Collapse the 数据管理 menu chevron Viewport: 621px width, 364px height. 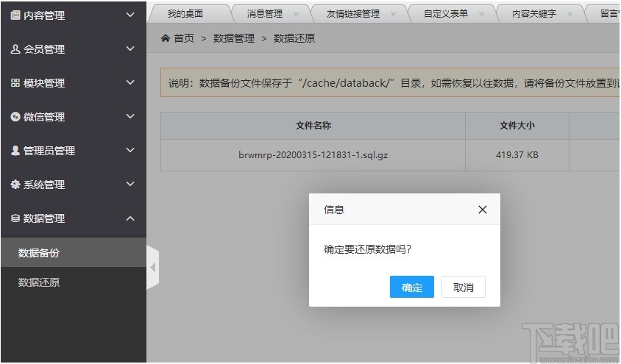130,218
